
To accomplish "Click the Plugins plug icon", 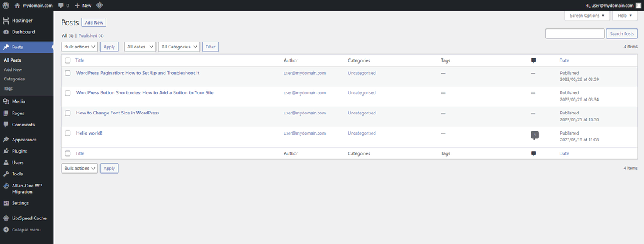I will coord(6,151).
